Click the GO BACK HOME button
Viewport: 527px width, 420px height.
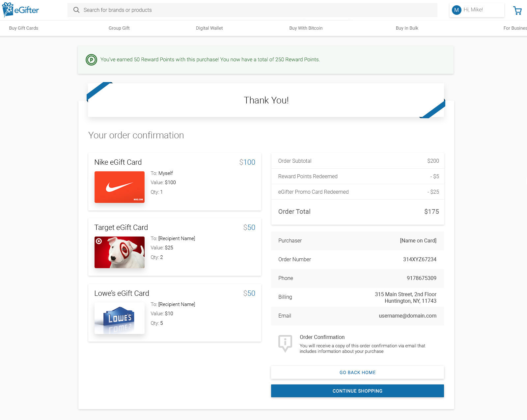pos(357,372)
